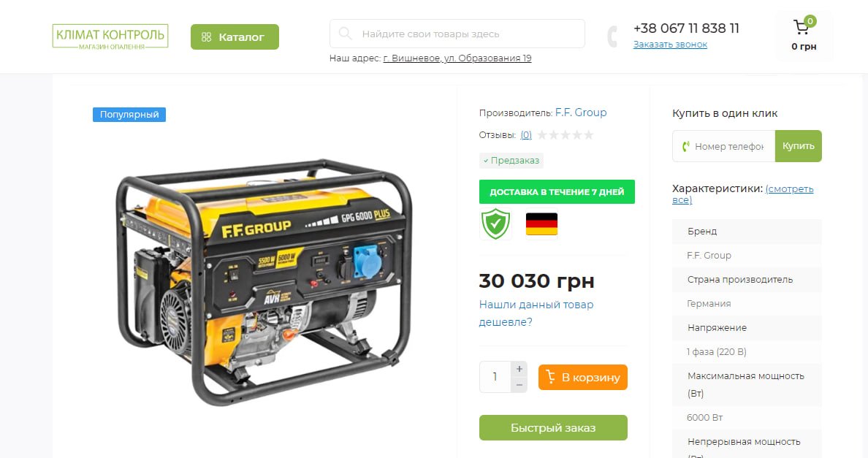Click the phone handset icon in header
The image size is (868, 458).
(x=612, y=37)
